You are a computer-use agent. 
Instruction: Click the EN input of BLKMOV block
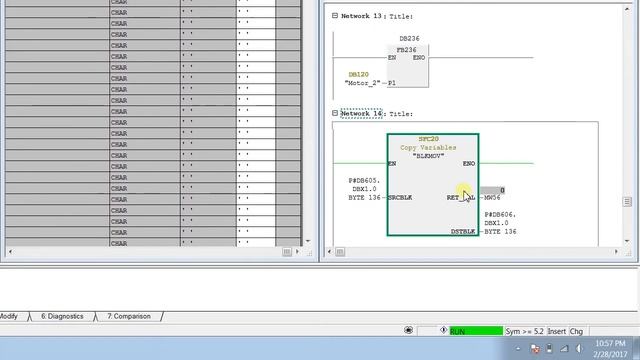tap(392, 163)
